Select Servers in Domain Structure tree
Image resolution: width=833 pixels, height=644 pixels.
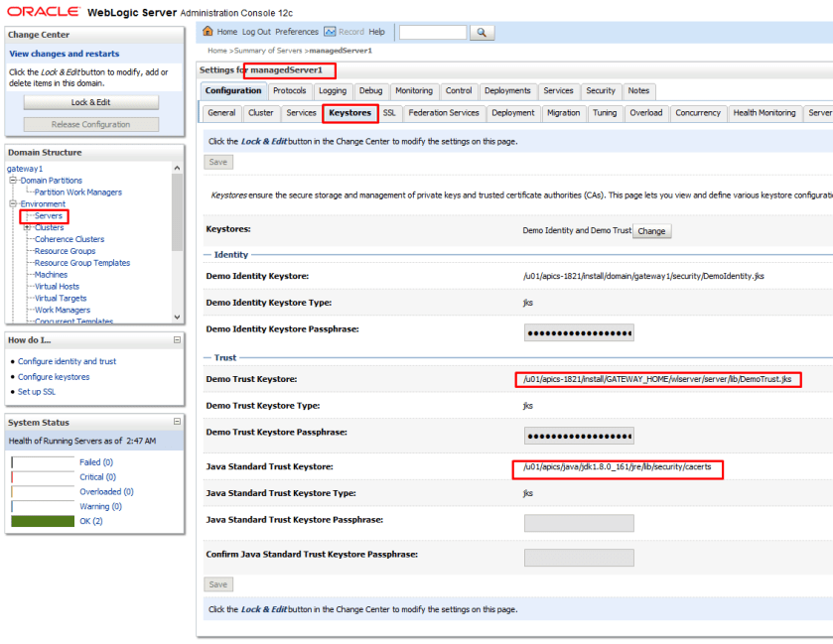pyautogui.click(x=48, y=215)
